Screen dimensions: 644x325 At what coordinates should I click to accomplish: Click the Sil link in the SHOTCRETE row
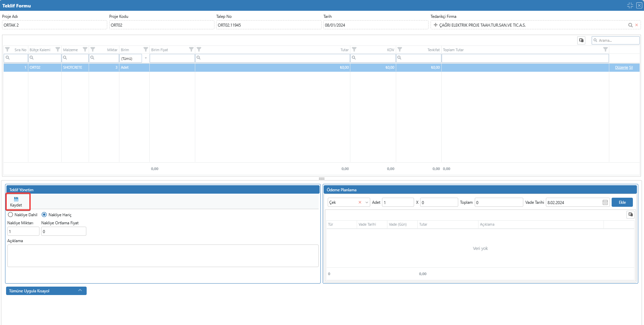631,68
